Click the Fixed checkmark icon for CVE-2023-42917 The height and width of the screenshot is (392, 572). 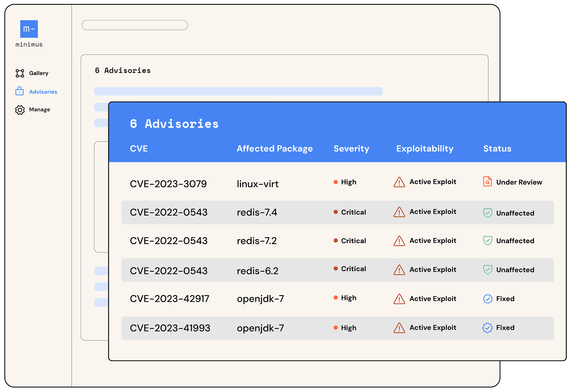pyautogui.click(x=488, y=299)
